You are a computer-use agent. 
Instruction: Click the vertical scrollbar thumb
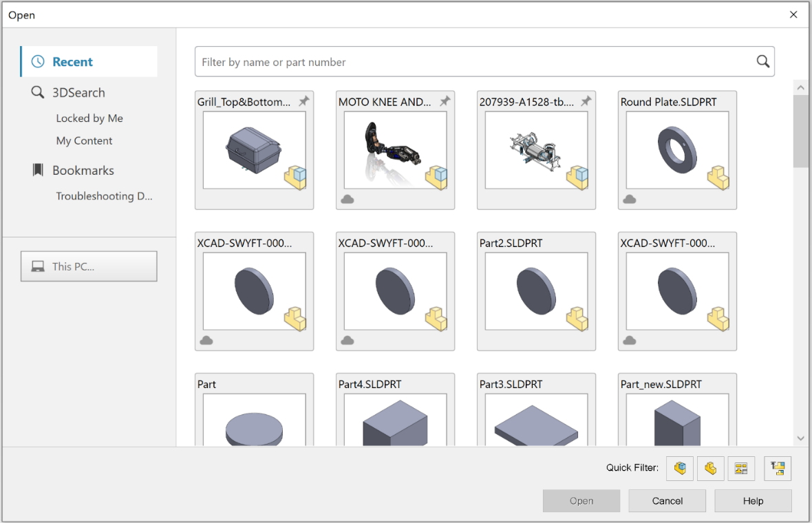point(800,131)
